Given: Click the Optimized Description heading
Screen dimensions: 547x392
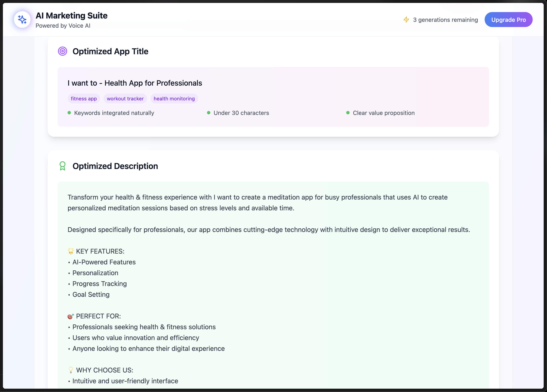Looking at the screenshot, I should click(115, 166).
